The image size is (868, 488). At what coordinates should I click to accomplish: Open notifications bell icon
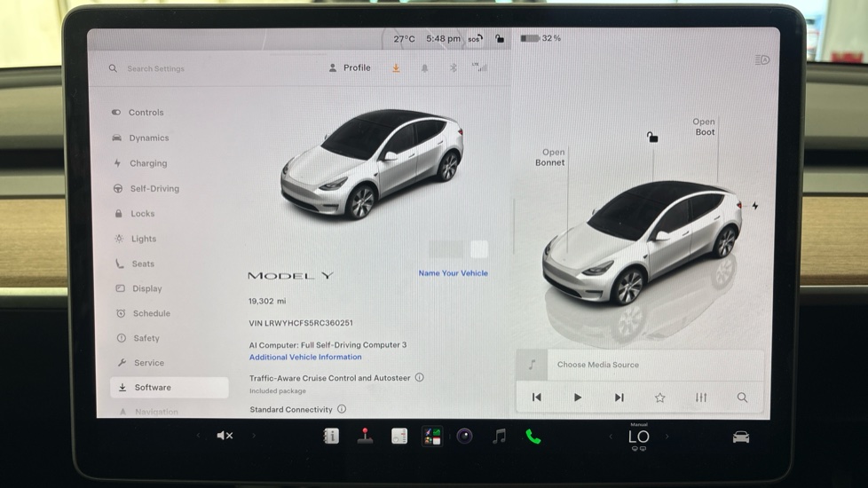(x=424, y=68)
